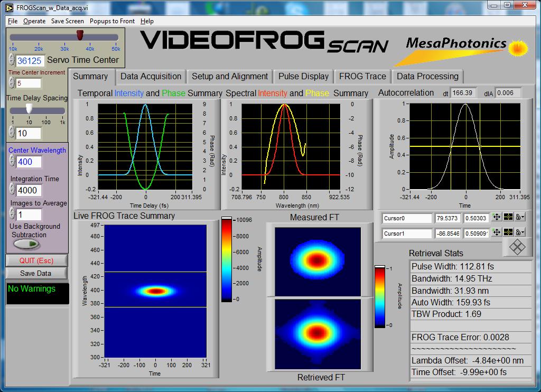This screenshot has height=392, width=541.
Task: Open Cursor0 point style icon
Action: click(508, 217)
